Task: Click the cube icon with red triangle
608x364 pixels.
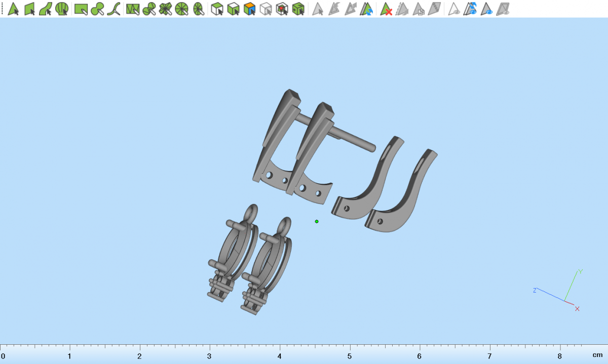Action: (282, 9)
